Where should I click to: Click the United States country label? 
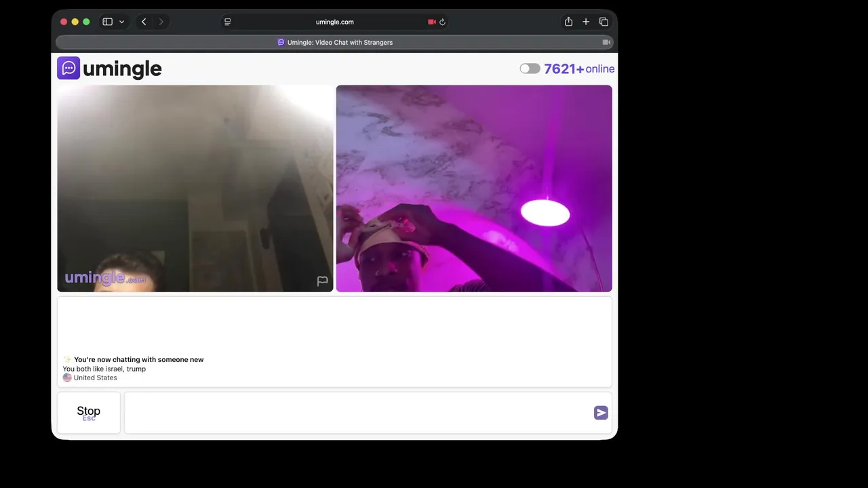tap(96, 378)
